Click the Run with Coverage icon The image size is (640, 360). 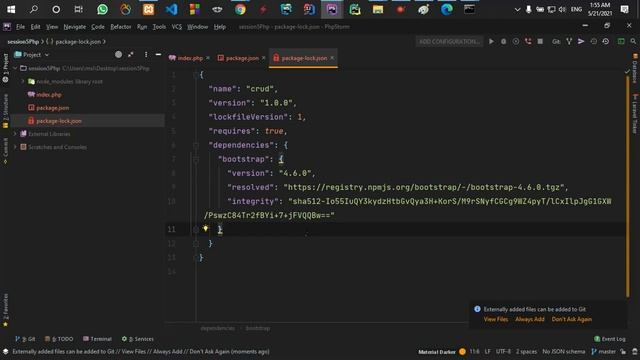pos(516,41)
